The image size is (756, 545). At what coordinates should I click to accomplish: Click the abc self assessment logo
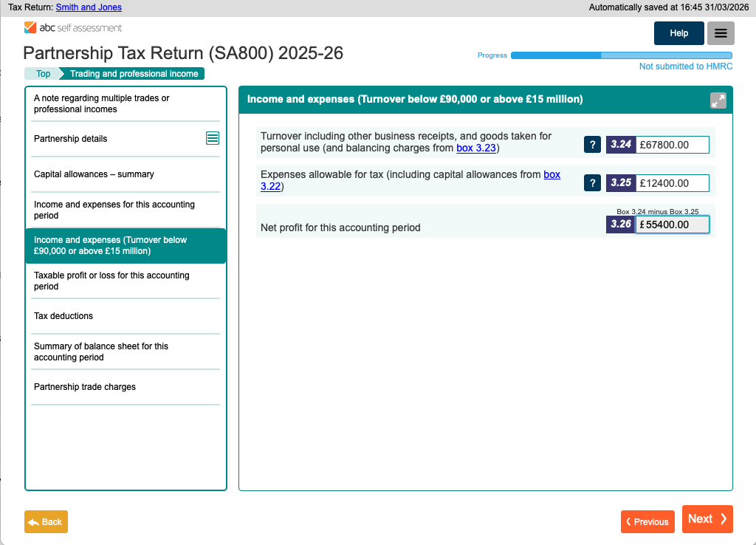coord(73,28)
